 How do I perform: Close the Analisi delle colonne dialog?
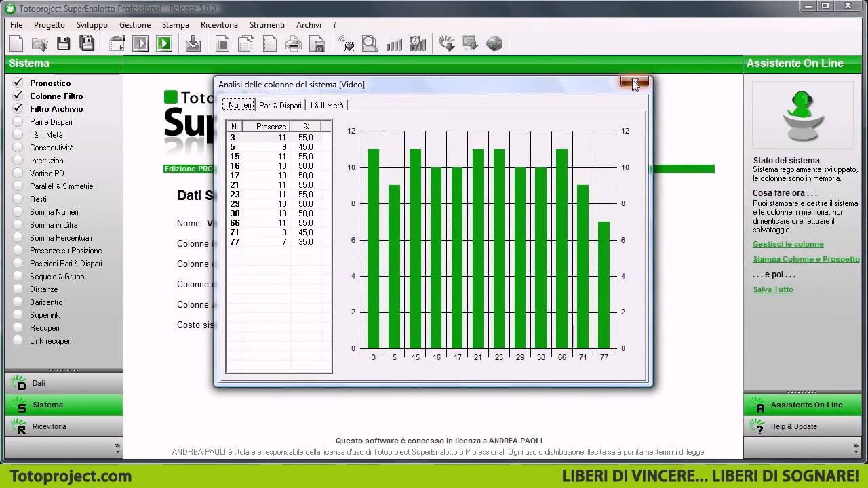click(635, 83)
